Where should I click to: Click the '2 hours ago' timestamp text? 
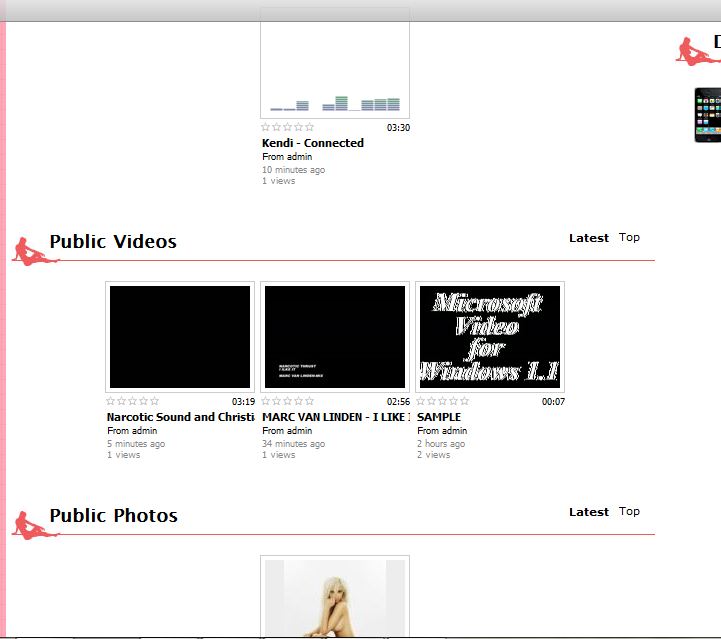tap(441, 444)
